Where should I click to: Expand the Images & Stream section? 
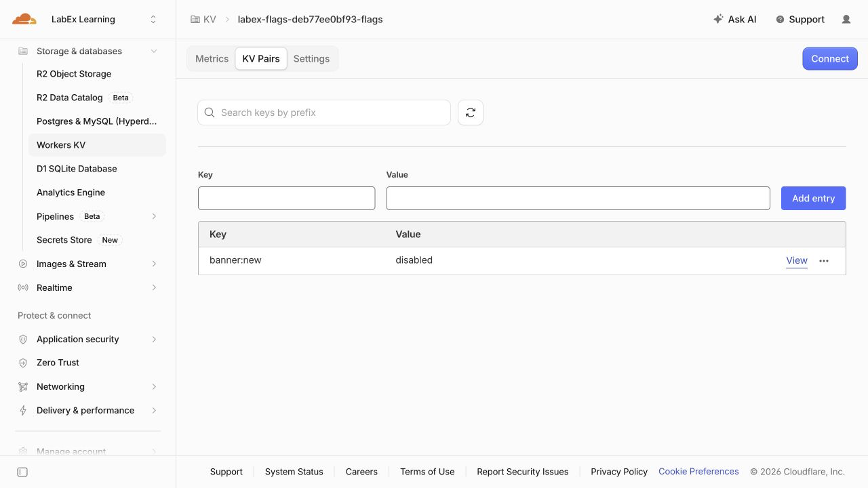click(x=154, y=264)
